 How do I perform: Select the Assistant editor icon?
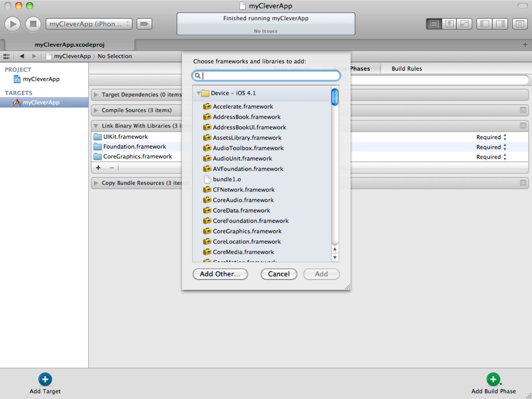pyautogui.click(x=449, y=24)
